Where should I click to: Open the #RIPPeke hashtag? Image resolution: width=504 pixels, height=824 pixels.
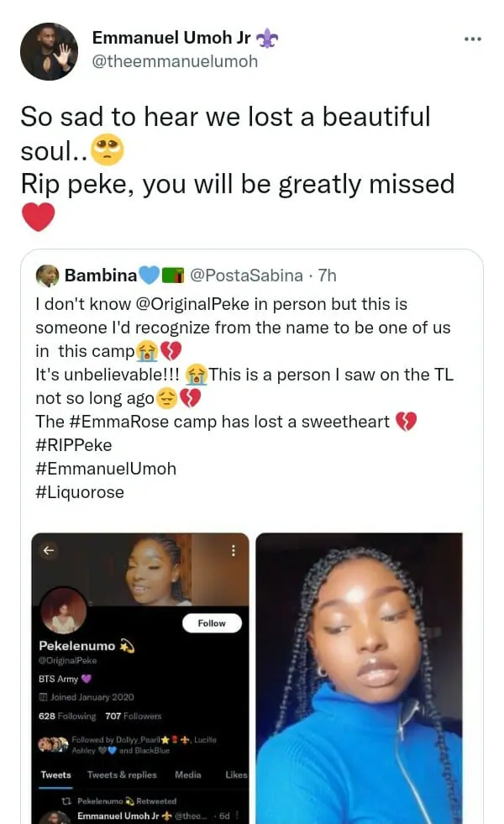point(74,445)
